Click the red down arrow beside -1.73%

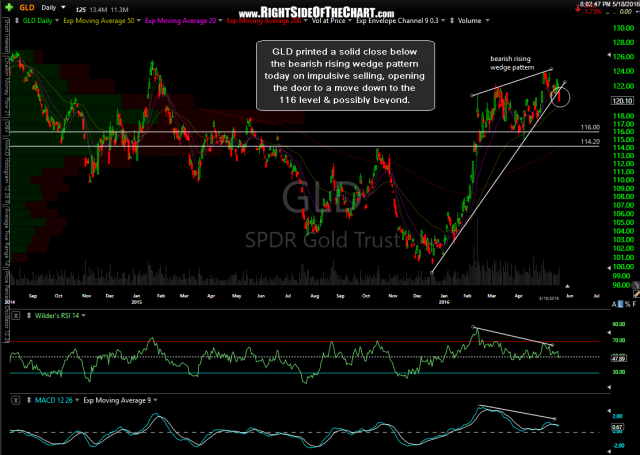pyautogui.click(x=578, y=8)
